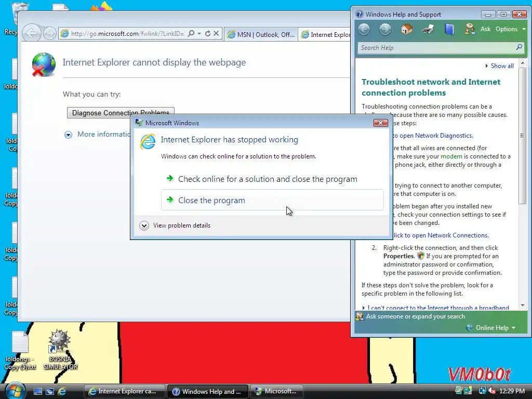Click the Refresh icon in IE address bar

[208, 33]
